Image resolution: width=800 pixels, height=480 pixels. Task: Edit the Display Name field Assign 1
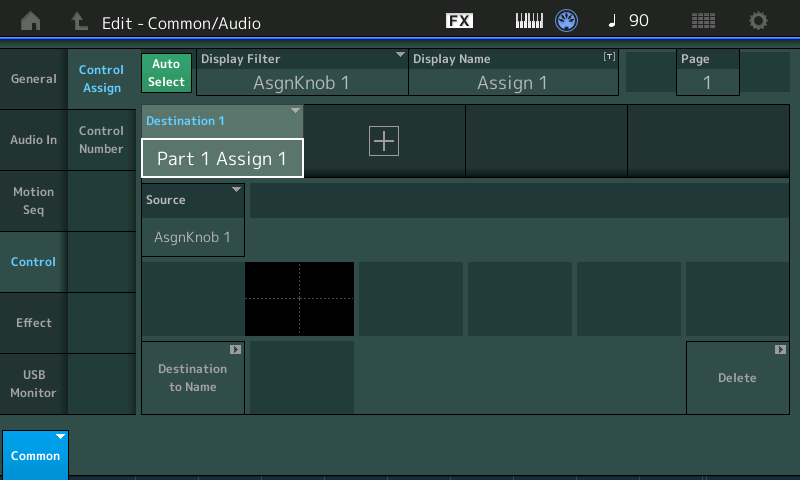[512, 73]
